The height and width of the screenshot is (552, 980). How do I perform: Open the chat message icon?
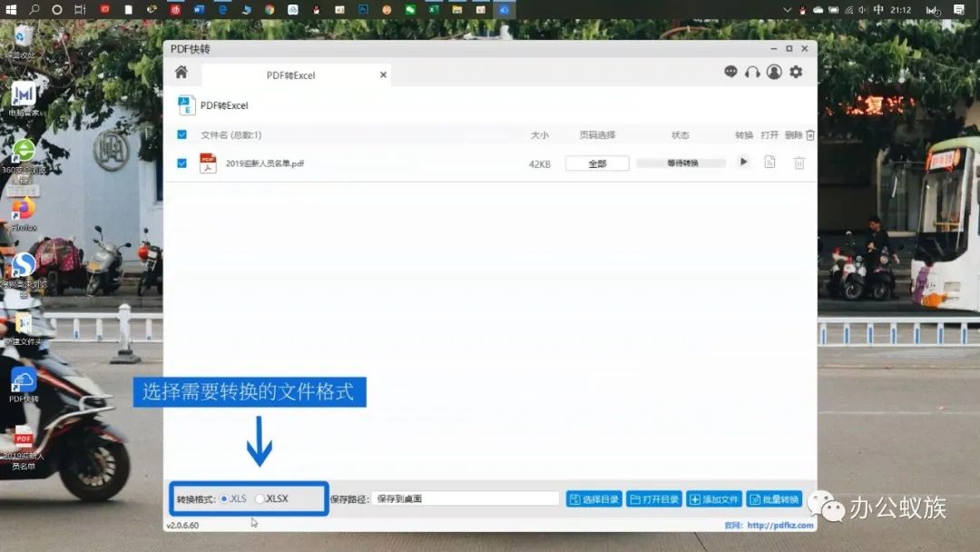730,72
